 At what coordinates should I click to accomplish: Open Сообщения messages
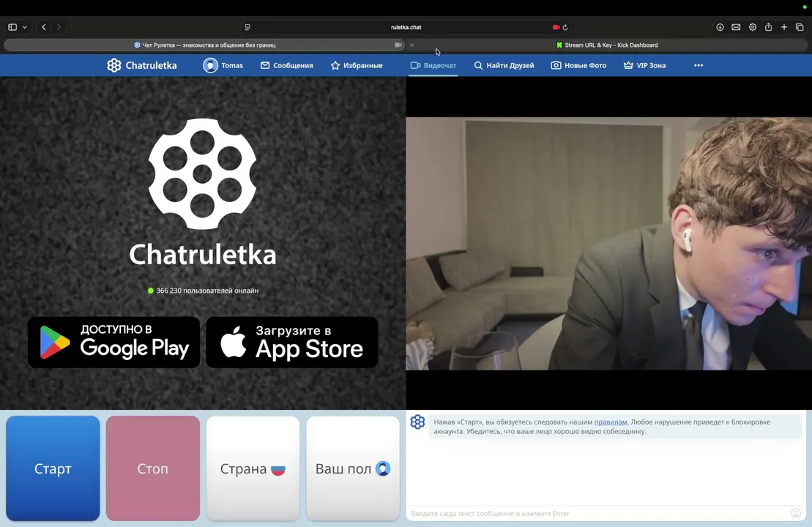286,65
